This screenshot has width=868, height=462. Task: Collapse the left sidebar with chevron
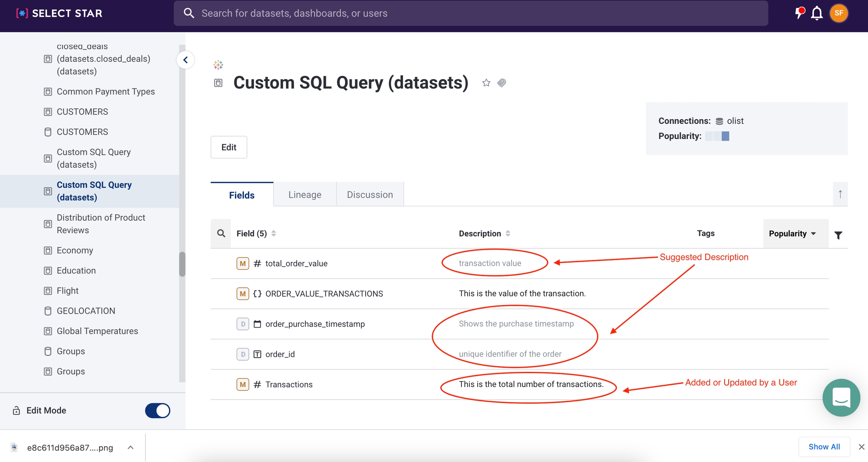pyautogui.click(x=185, y=60)
